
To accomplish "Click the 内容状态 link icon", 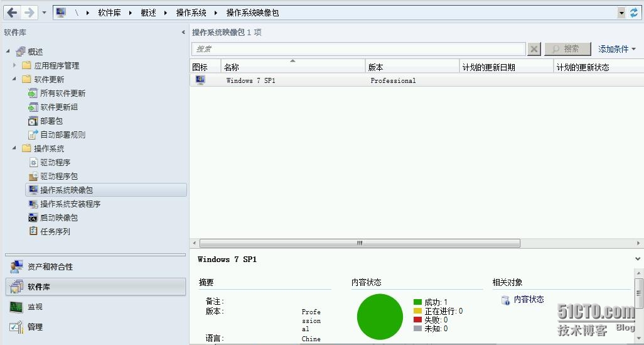I will coord(505,300).
